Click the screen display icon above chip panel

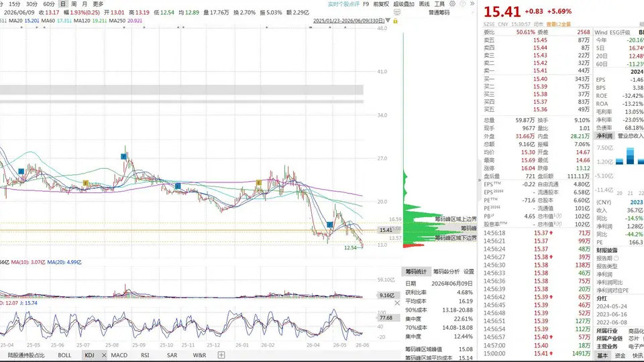397,12
